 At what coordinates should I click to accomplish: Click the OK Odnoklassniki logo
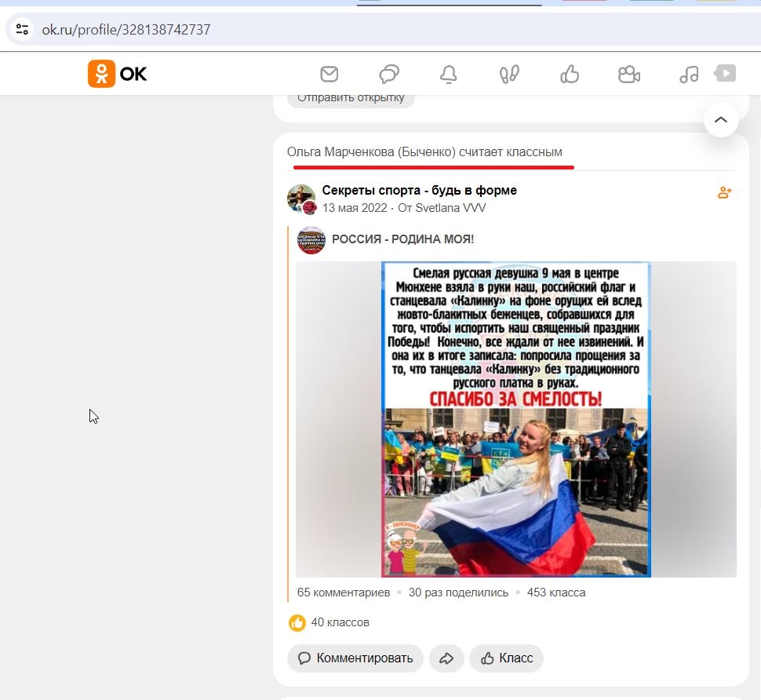(118, 74)
